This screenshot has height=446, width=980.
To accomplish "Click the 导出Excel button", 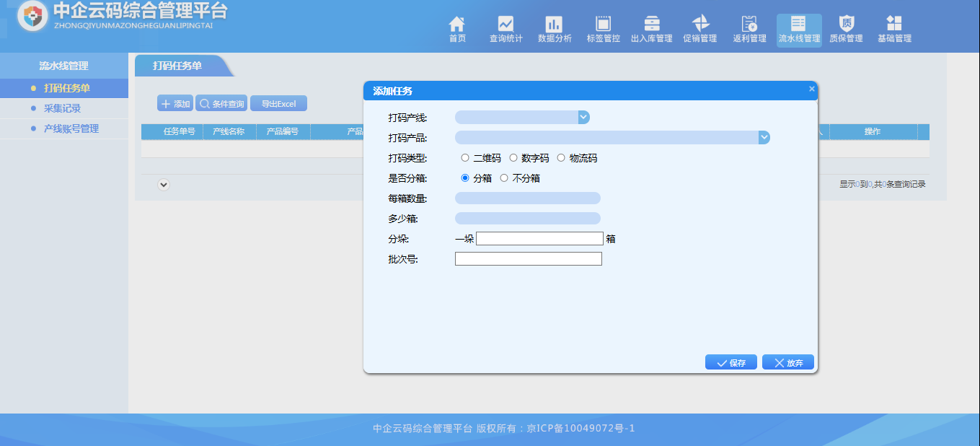I will pyautogui.click(x=278, y=104).
